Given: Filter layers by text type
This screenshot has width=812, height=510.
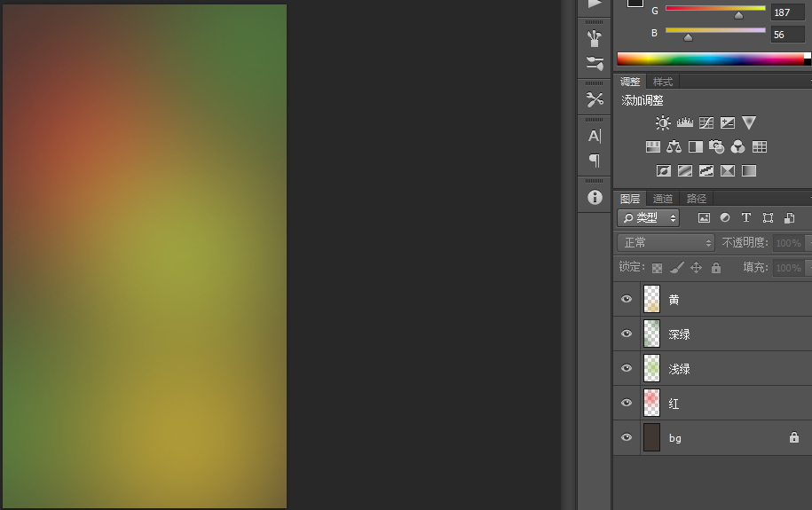Looking at the screenshot, I should [746, 218].
